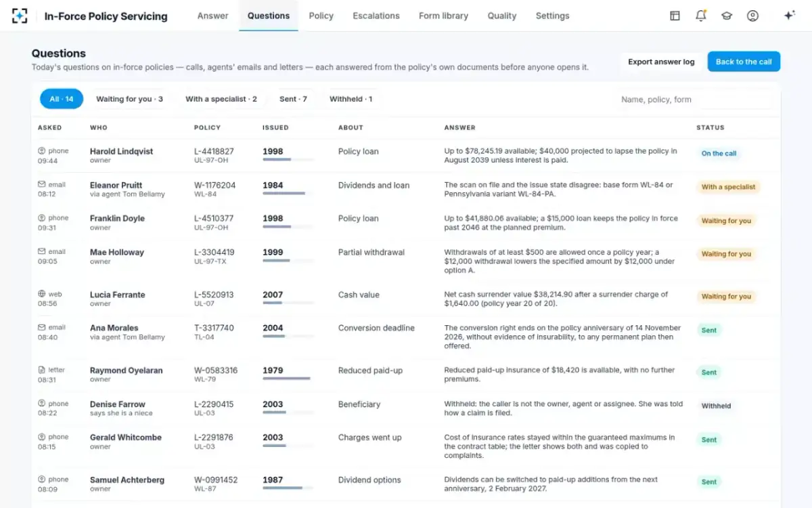Click the email icon in Mae Holloway's row
Image resolution: width=812 pixels, height=508 pixels.
point(41,251)
